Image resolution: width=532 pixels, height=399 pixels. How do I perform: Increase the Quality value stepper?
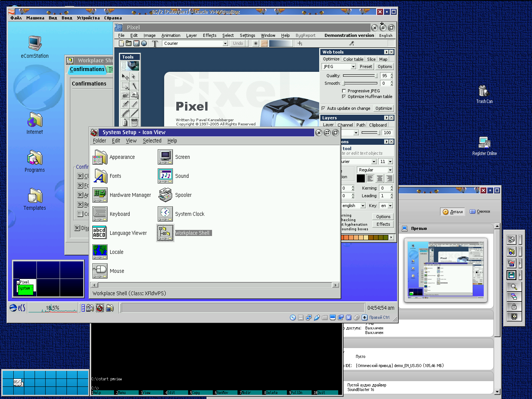click(x=392, y=74)
